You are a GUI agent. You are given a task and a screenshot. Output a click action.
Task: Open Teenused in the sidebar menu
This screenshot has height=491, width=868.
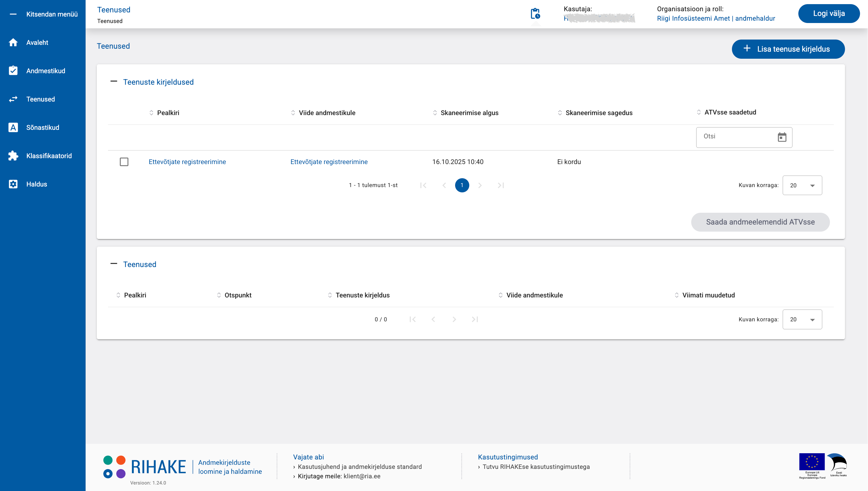(40, 99)
